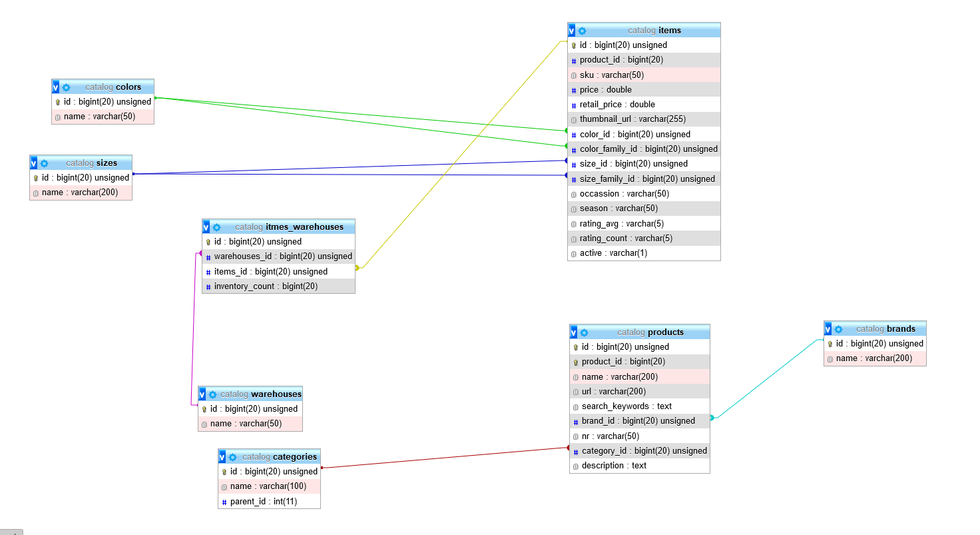
Task: Click primary key icon of colors id
Action: pyautogui.click(x=58, y=103)
